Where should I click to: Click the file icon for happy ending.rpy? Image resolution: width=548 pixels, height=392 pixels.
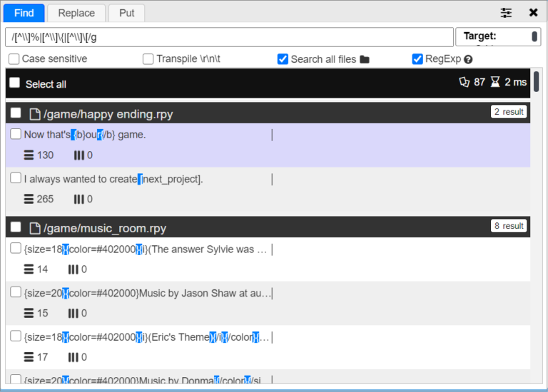pyautogui.click(x=35, y=114)
